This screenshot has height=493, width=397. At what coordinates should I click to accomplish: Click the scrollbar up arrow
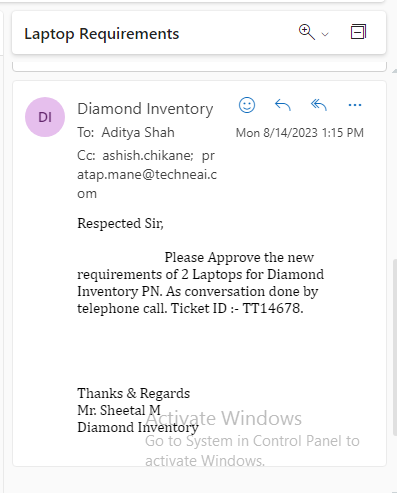[x=395, y=71]
